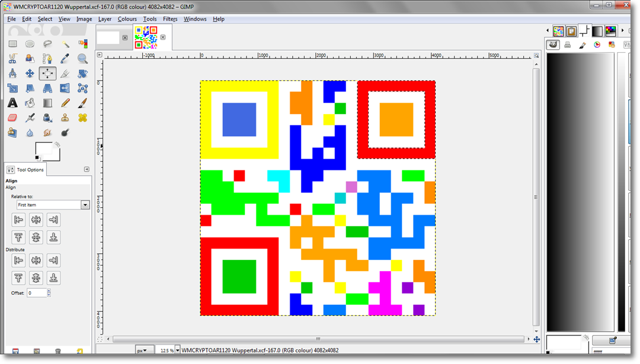Toggle Quick Mask at canvas bottom-left corner
This screenshot has width=640, height=364.
[100, 339]
